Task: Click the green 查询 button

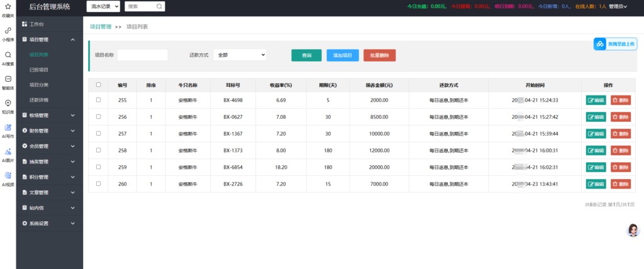Action: [x=306, y=55]
